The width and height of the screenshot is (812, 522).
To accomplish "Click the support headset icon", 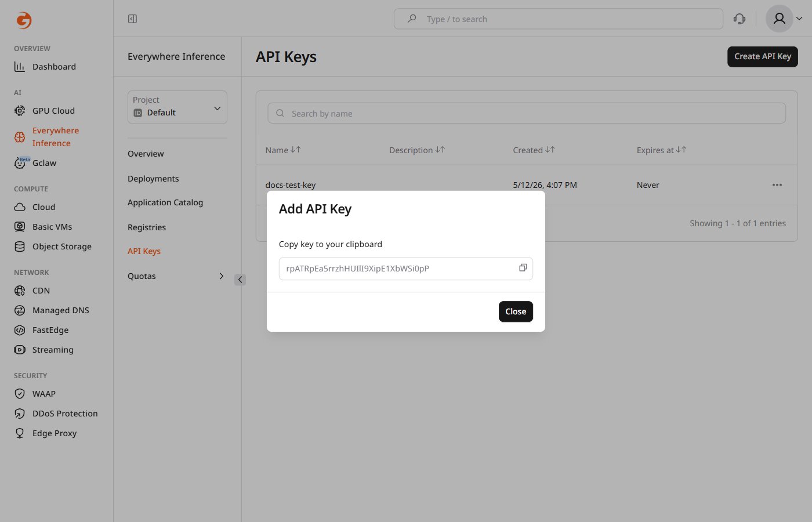I will click(739, 19).
